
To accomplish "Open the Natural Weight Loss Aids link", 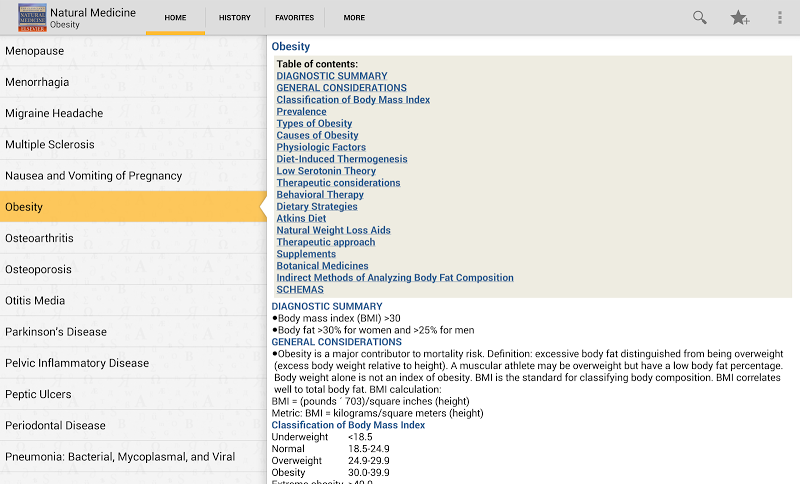I will 333,230.
